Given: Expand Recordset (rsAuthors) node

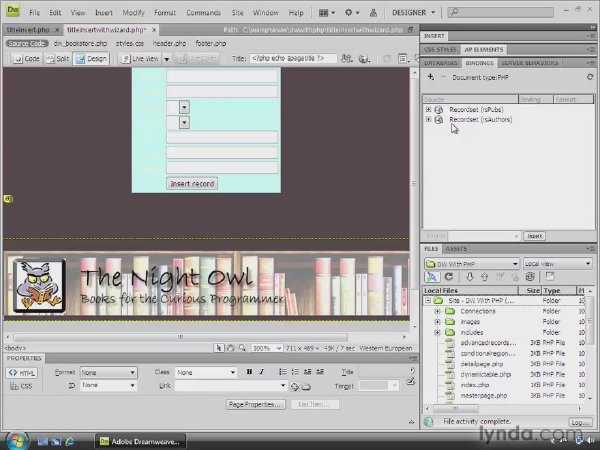Looking at the screenshot, I should coord(428,119).
